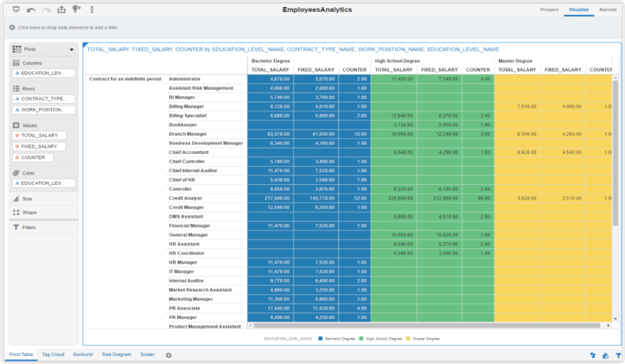Click the redo arrow icon
Viewport: 625px width, 364px height.
[x=46, y=9]
